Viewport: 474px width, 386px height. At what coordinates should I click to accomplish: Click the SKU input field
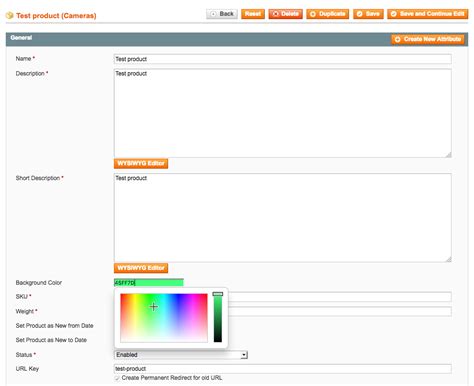click(x=340, y=297)
